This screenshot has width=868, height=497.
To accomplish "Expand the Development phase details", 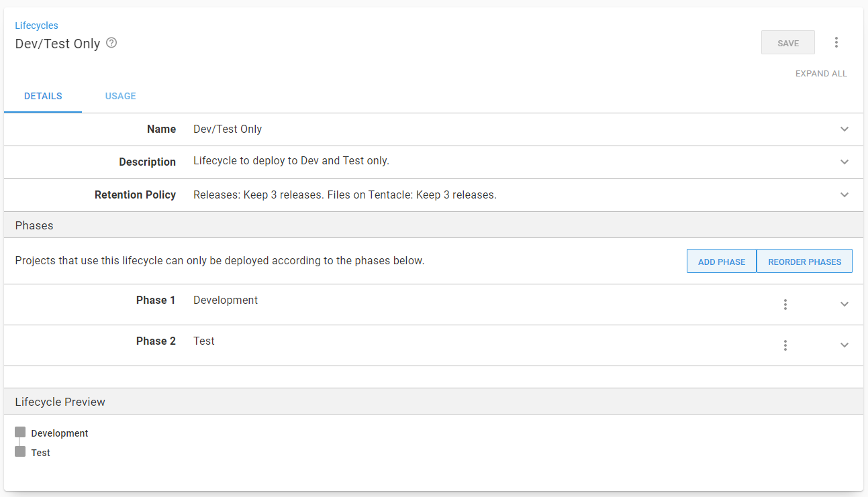I will [845, 304].
